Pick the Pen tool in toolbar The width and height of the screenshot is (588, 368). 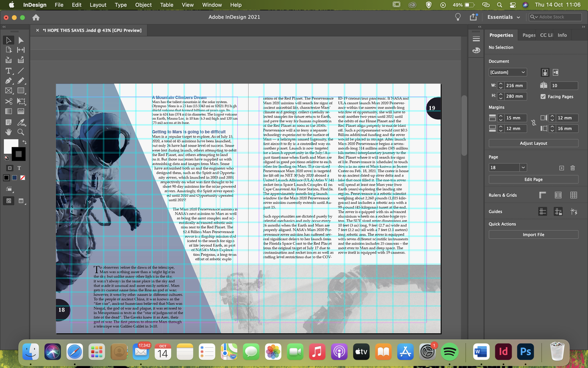coord(8,81)
